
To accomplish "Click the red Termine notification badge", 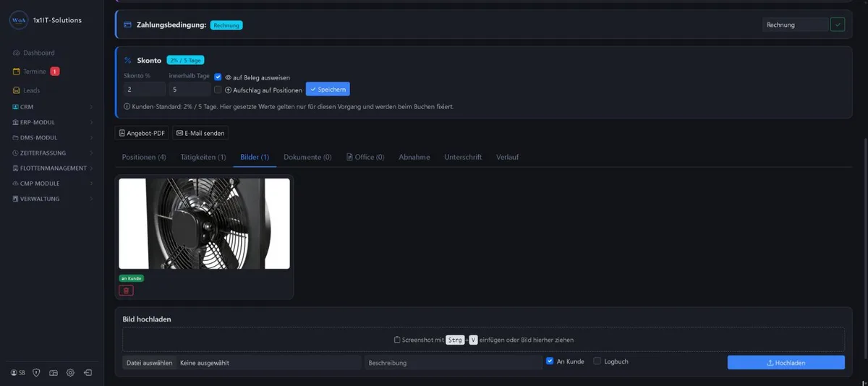I will (55, 72).
